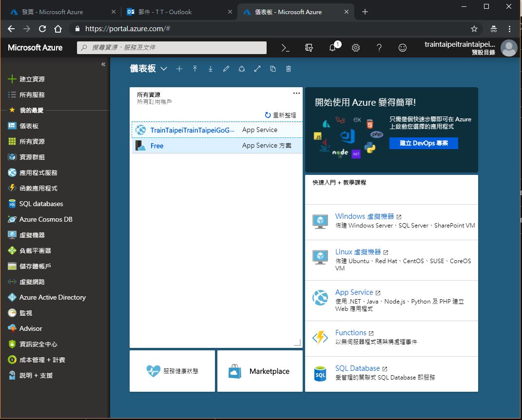The width and height of the screenshot is (522, 420).
Task: Delete dashboard with trash icon
Action: [289, 69]
